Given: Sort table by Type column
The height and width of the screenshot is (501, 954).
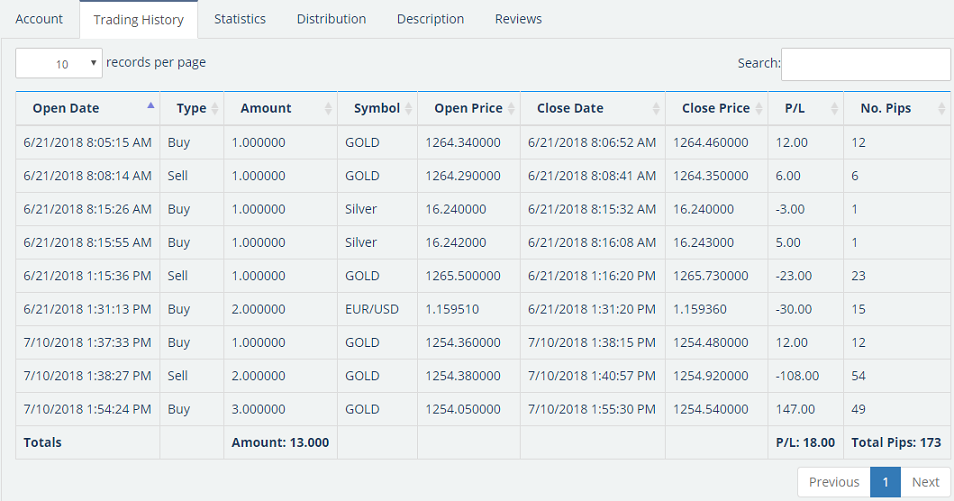Looking at the screenshot, I should pos(192,108).
